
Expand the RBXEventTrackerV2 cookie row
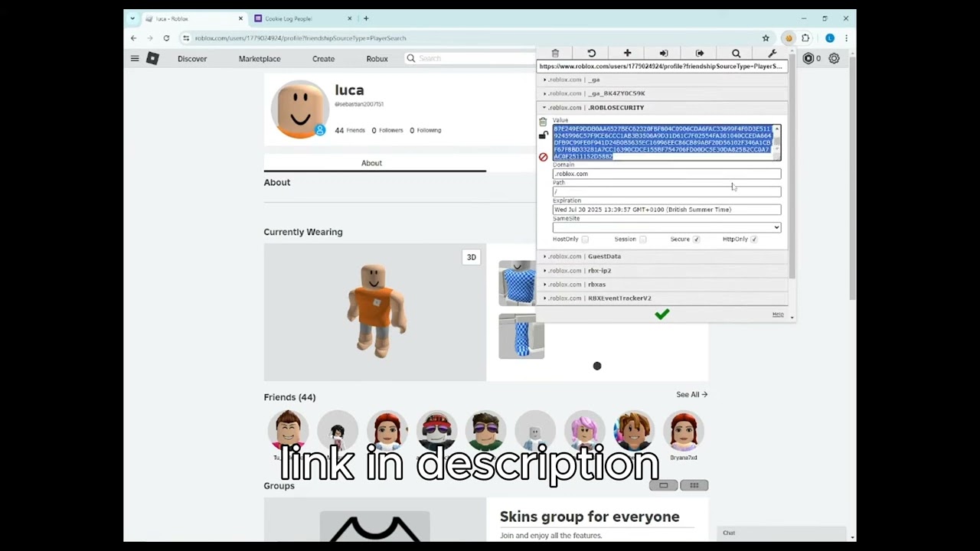pyautogui.click(x=663, y=298)
